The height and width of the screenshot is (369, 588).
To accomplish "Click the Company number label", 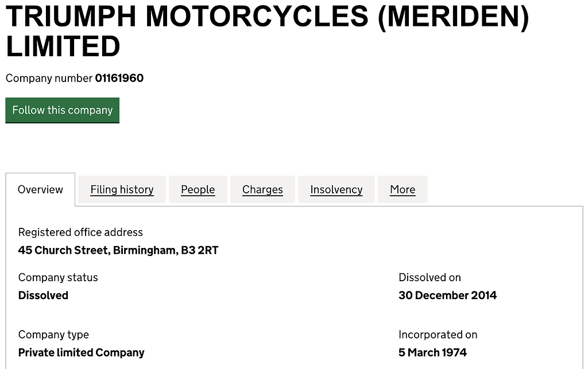I will [49, 78].
